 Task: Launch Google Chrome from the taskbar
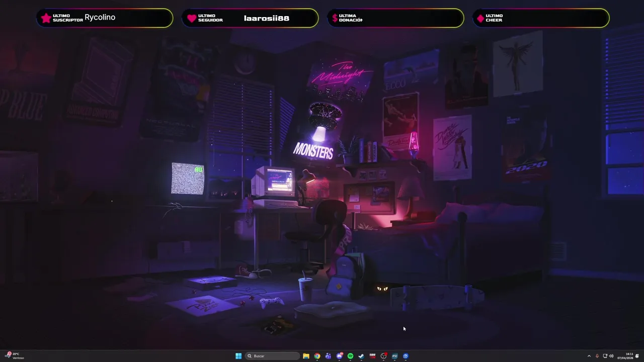[317, 356]
